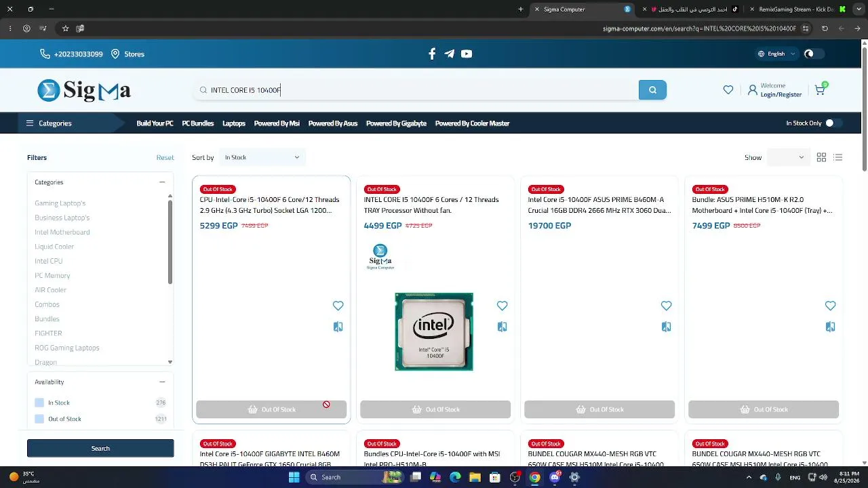This screenshot has width=868, height=488.
Task: Open Chrome from the taskbar
Action: point(535,477)
